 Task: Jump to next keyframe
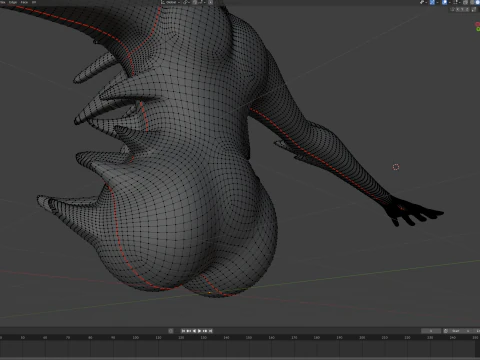[x=205, y=331]
